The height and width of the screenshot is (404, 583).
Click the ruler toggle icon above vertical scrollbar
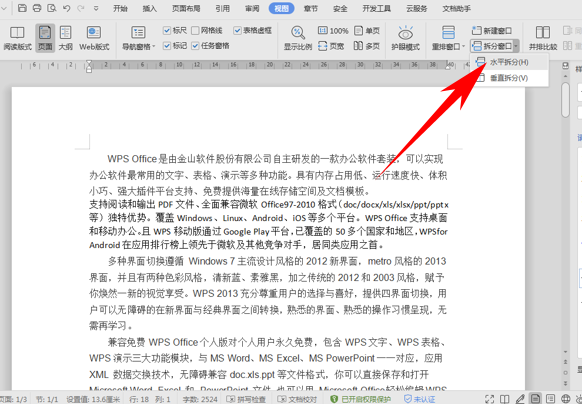(x=566, y=66)
